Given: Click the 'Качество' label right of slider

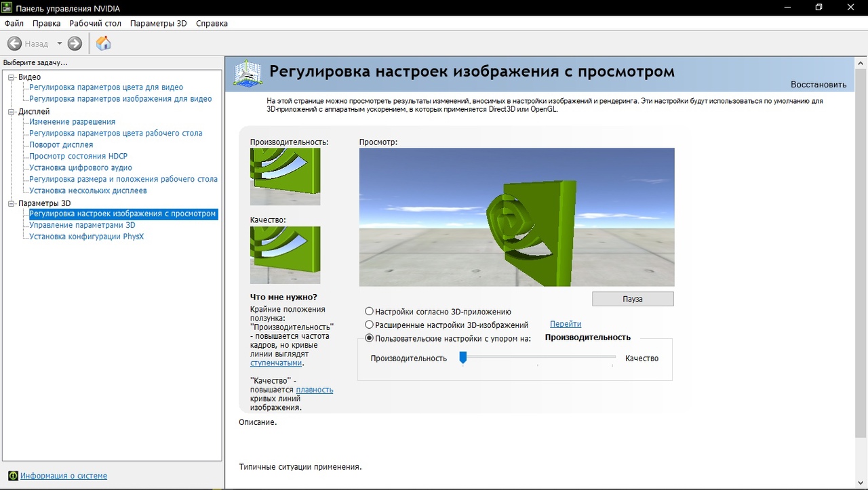Looking at the screenshot, I should tap(642, 358).
